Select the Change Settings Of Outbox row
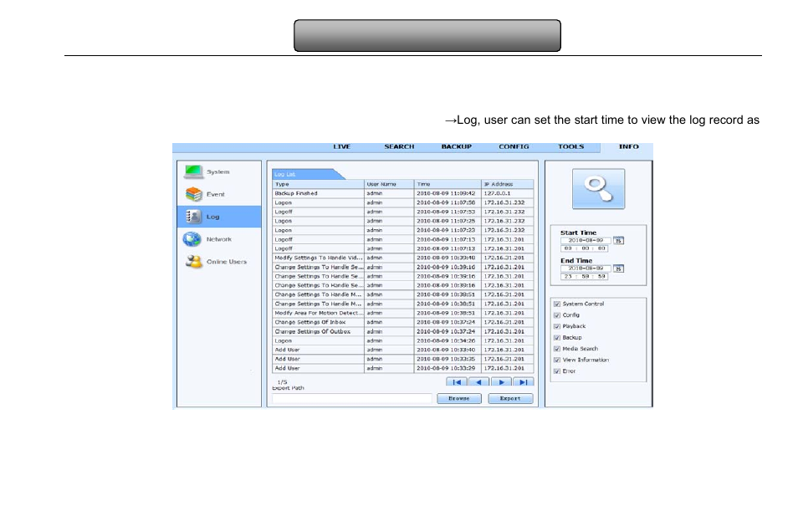 403,331
